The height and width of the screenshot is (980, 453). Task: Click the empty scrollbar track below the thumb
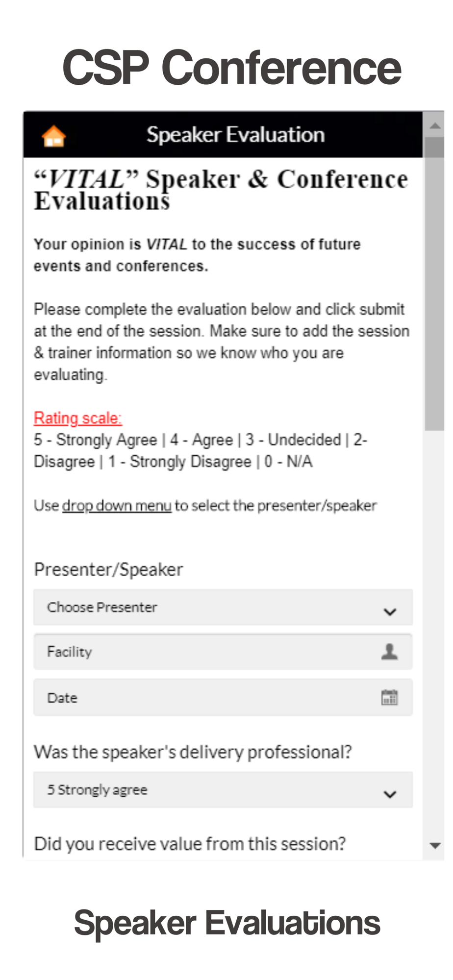pos(434,632)
